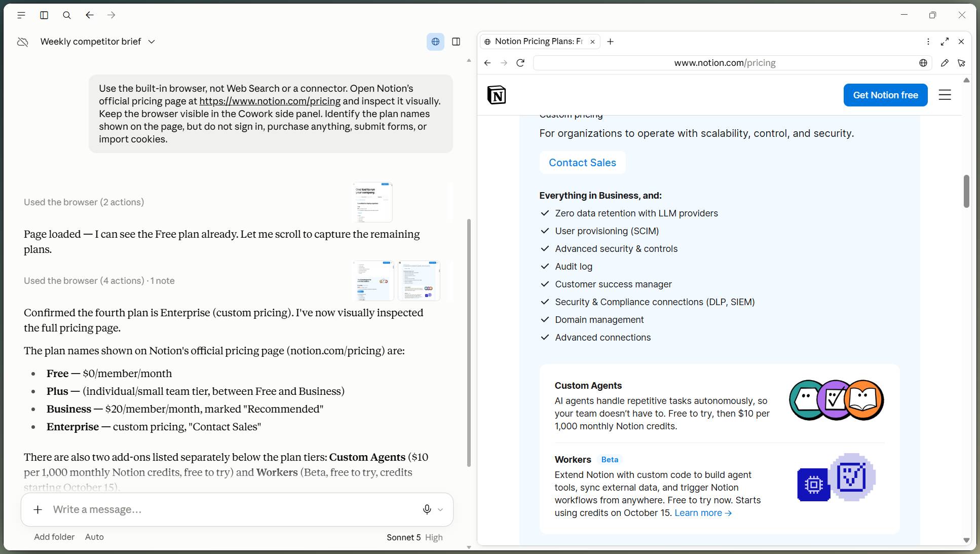Select the Notion Pricing Plans tab

(x=540, y=42)
